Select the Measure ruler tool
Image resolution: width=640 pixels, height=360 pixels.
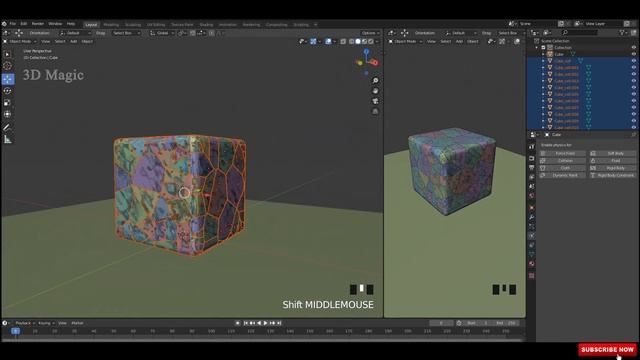(x=7, y=139)
